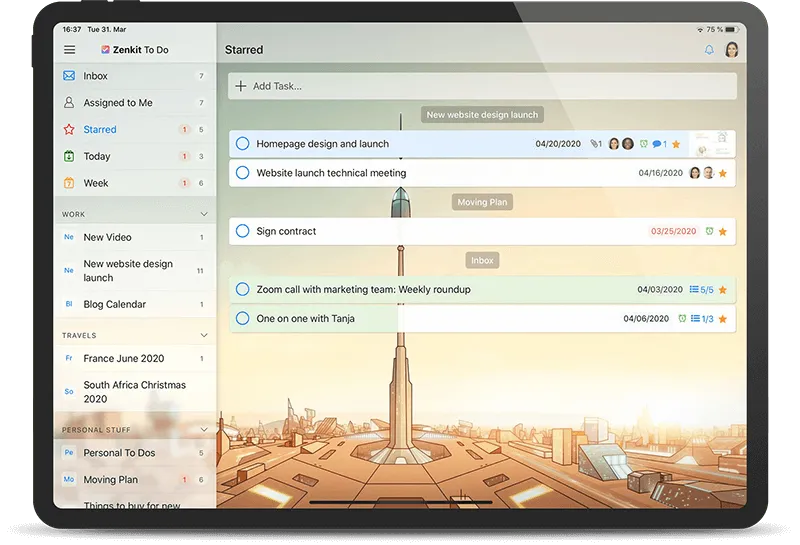Mark One on one with Tanja complete

(x=243, y=318)
